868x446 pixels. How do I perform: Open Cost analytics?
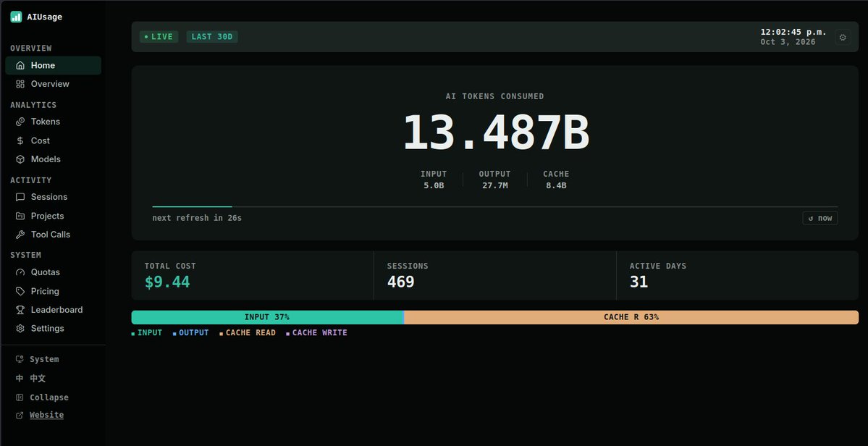point(53,140)
